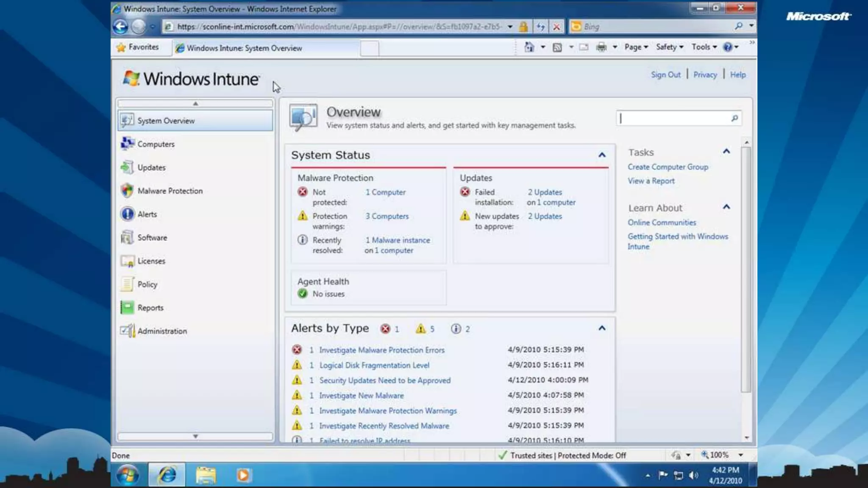The width and height of the screenshot is (868, 488).
Task: Open a new blank browser tab
Action: click(370, 48)
